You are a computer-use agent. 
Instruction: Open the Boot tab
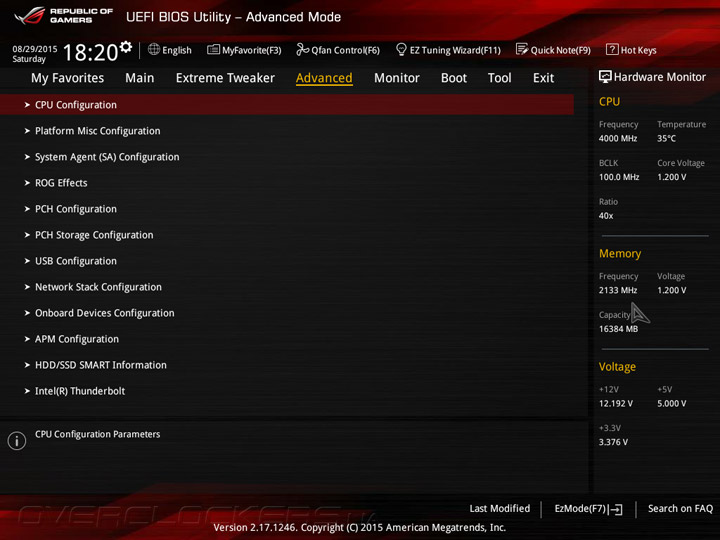[454, 78]
